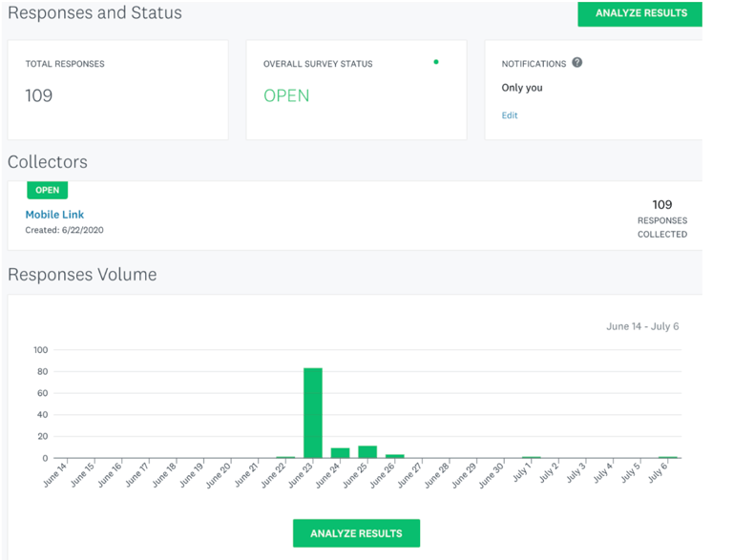Click the green status dot indicator
The height and width of the screenshot is (560, 733).
[436, 62]
